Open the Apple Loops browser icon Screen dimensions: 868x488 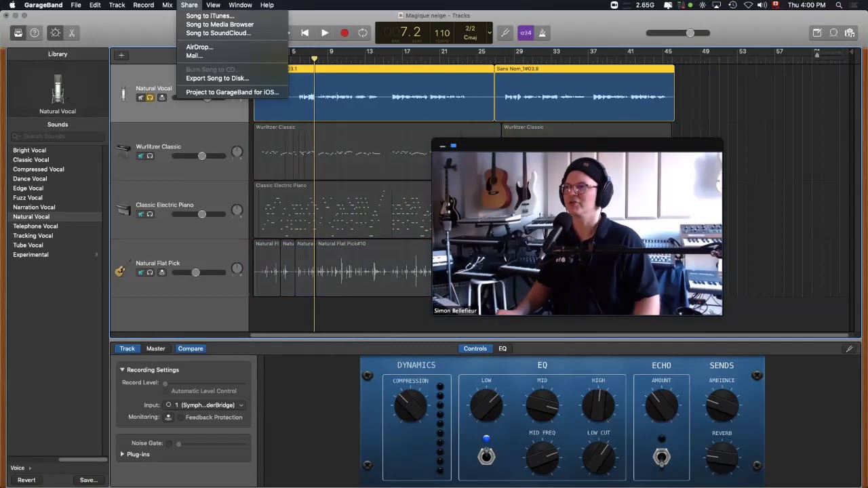coord(833,33)
